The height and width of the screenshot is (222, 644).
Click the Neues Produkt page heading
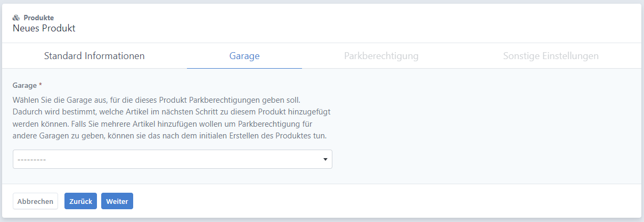point(44,28)
